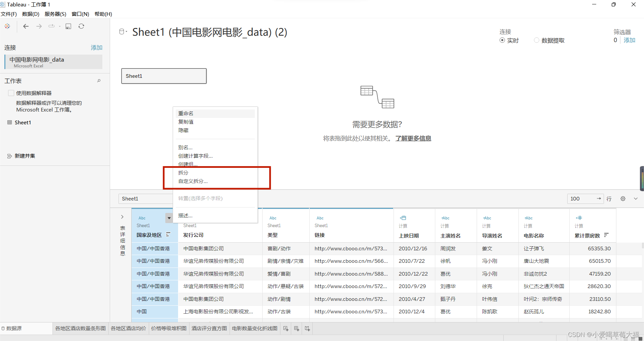Click the new union icon

[9, 156]
